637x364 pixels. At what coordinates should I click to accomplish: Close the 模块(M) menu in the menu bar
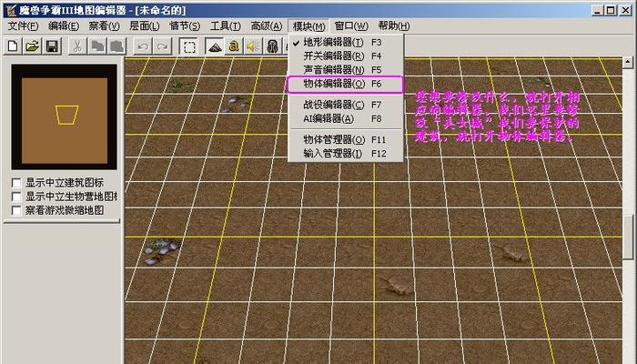coord(308,26)
